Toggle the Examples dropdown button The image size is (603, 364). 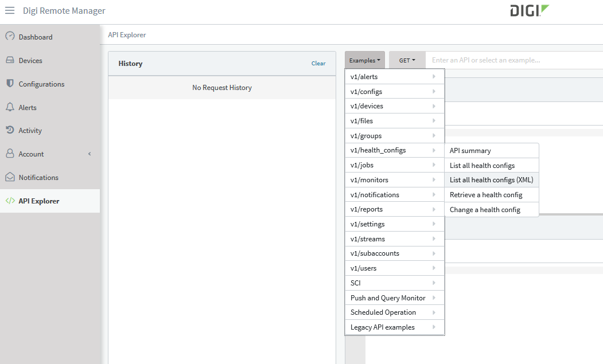coord(364,60)
